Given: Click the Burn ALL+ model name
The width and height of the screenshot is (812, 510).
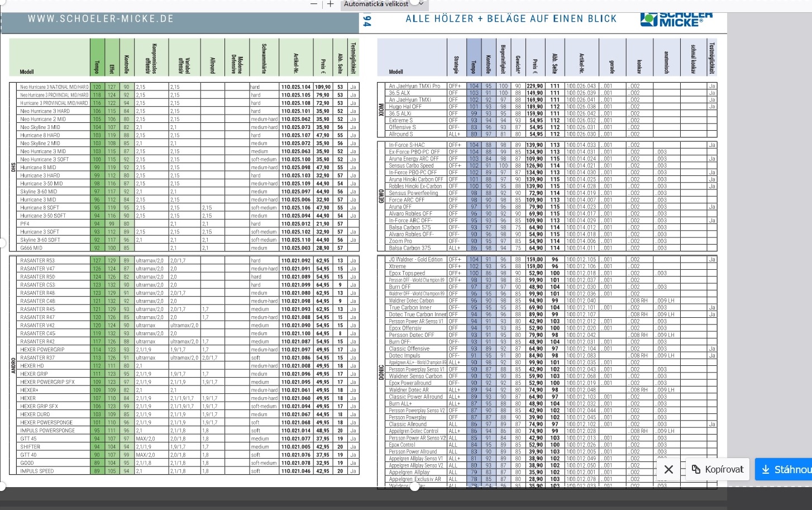Looking at the screenshot, I should [400, 403].
